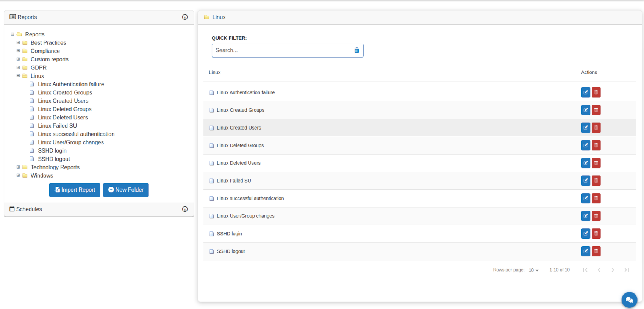Expand the Compliance folder
644x309 pixels.
pos(18,51)
